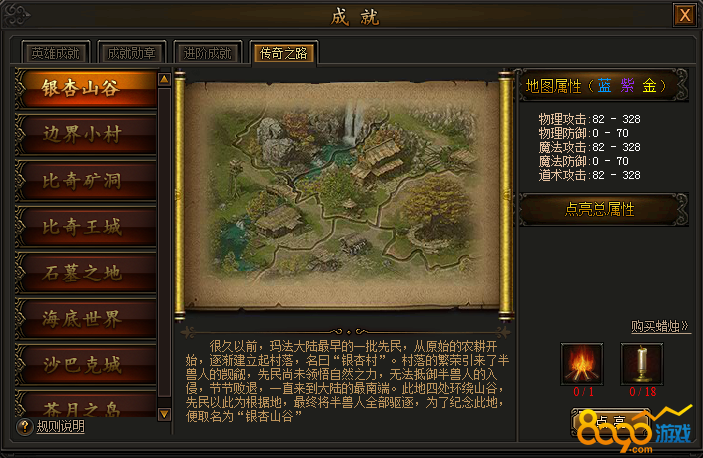Click the campfire item icon
The width and height of the screenshot is (703, 458).
click(x=582, y=364)
